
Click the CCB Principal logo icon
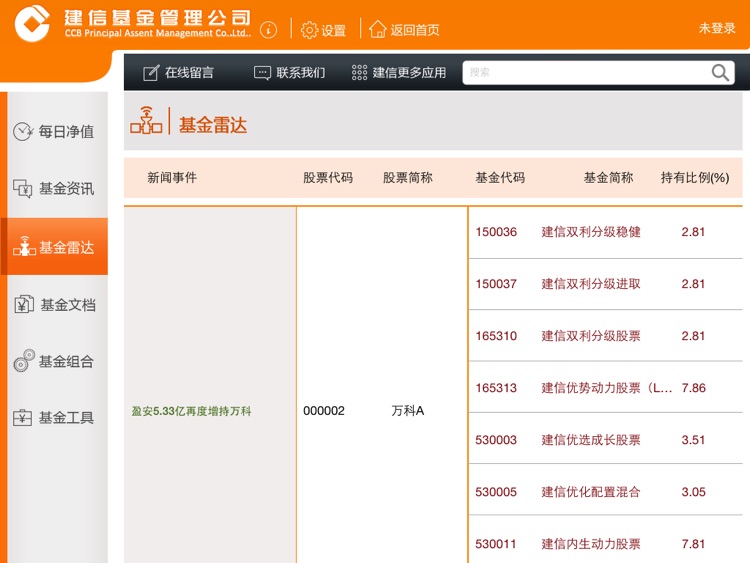[x=32, y=23]
